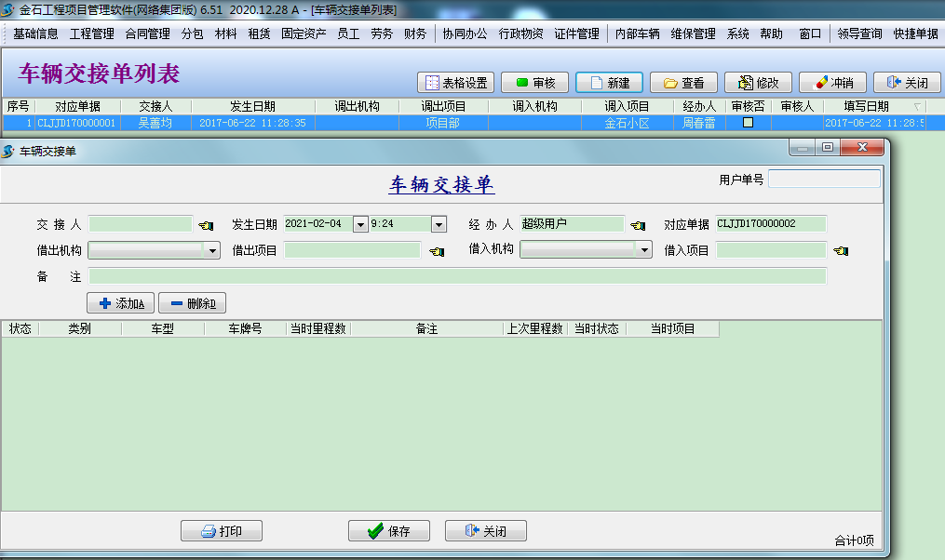Click the yellow hand icon beside 借入项目

[x=841, y=251]
